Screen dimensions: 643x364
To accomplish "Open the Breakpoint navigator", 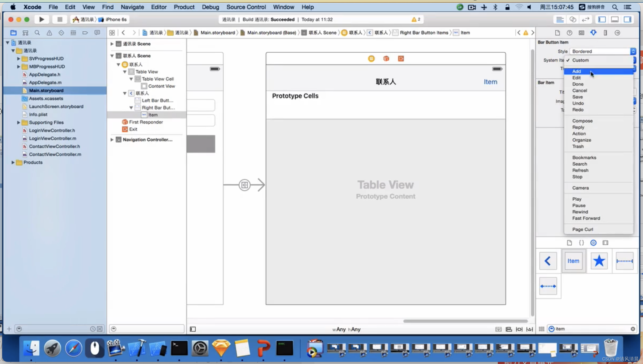I will [85, 33].
